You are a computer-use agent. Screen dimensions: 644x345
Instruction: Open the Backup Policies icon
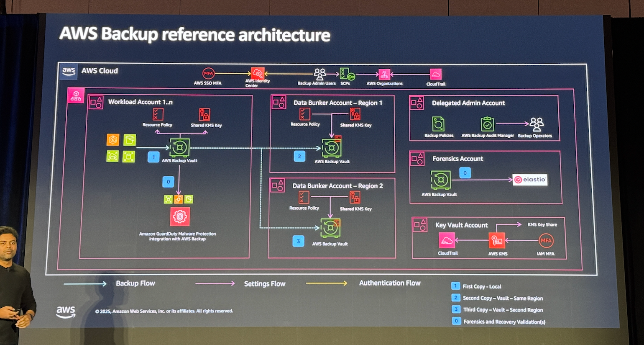pos(438,124)
